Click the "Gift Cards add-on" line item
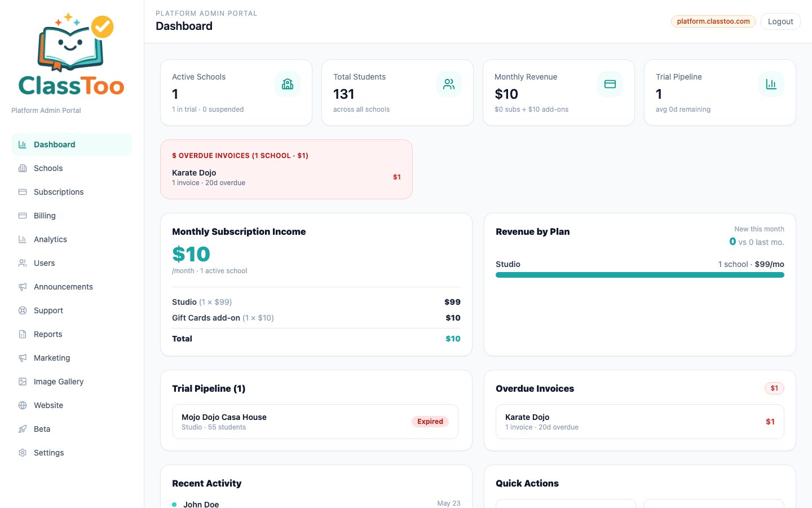812x508 pixels. (x=316, y=318)
